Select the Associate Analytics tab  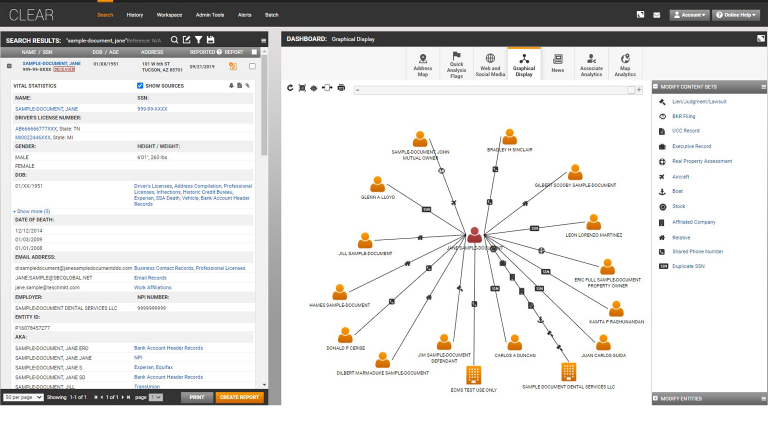pos(591,64)
